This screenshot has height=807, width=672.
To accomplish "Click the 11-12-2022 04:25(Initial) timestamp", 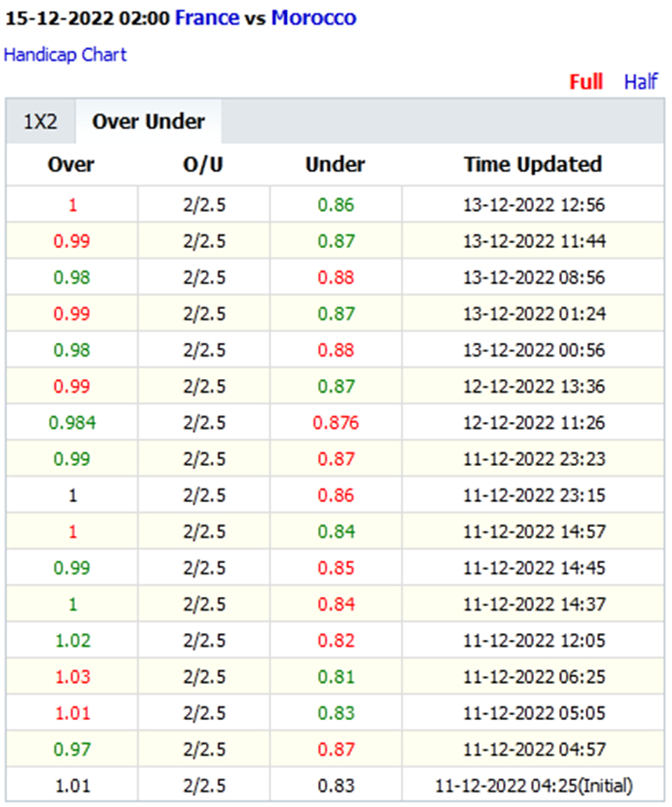I will click(534, 785).
